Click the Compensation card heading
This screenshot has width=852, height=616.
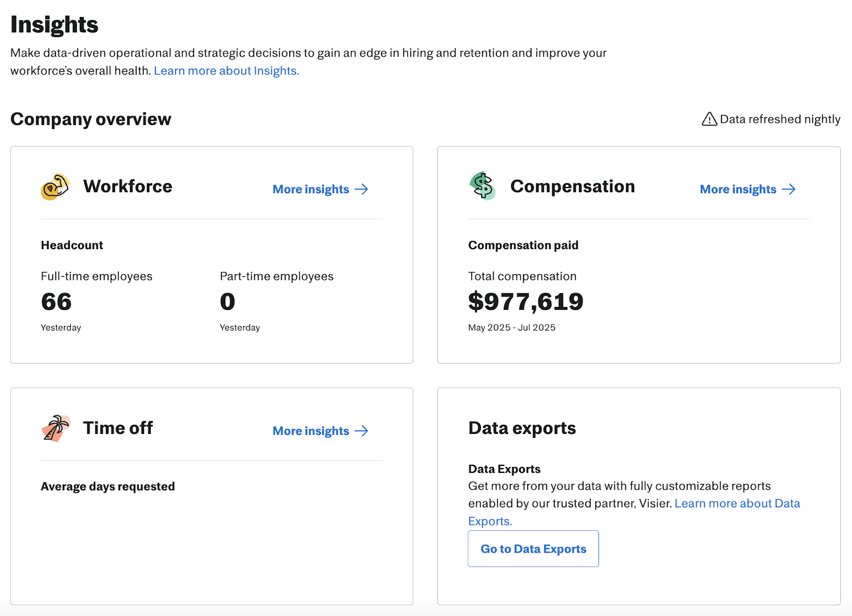[572, 186]
